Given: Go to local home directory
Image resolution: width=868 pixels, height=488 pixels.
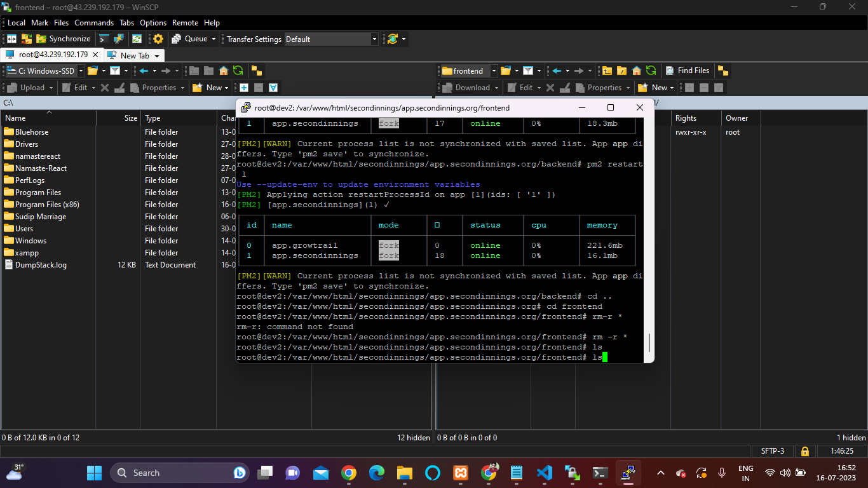Looking at the screenshot, I should (x=224, y=71).
